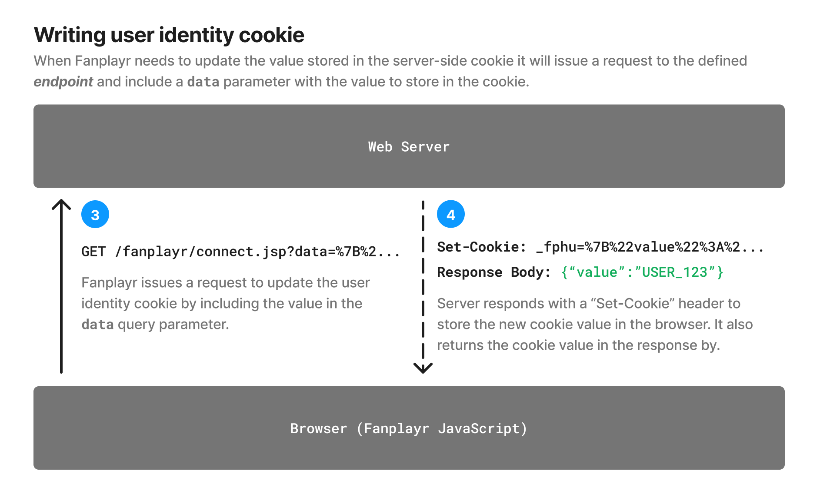Image resolution: width=820 pixels, height=504 pixels.
Task: Click the green {"value":"USER_123"} JSON text
Action: click(x=642, y=272)
